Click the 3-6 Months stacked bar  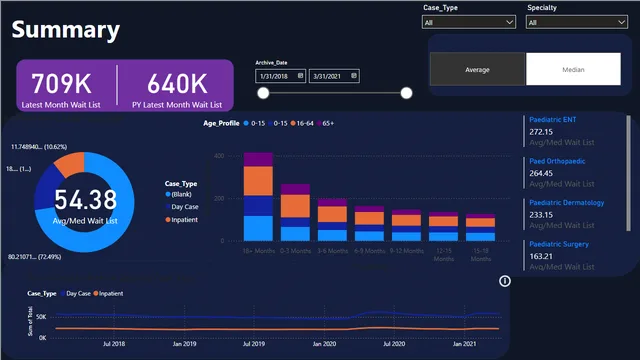coord(332,220)
